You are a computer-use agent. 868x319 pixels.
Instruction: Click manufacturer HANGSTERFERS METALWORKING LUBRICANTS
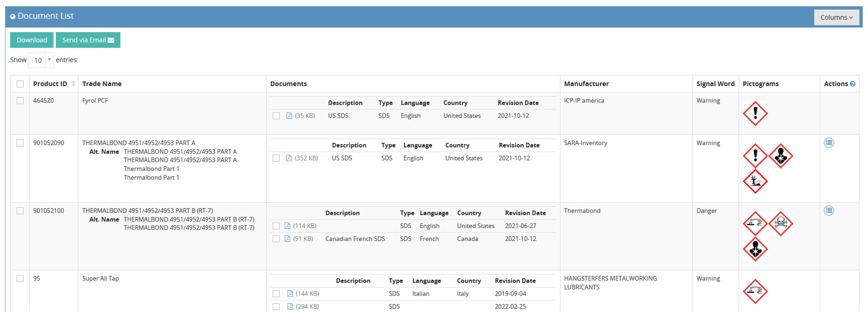click(611, 283)
